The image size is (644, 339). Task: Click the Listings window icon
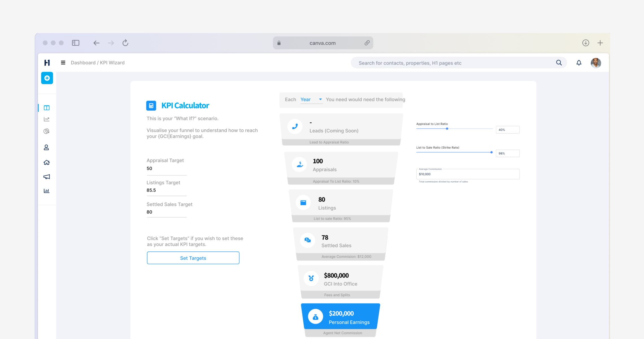pos(303,203)
